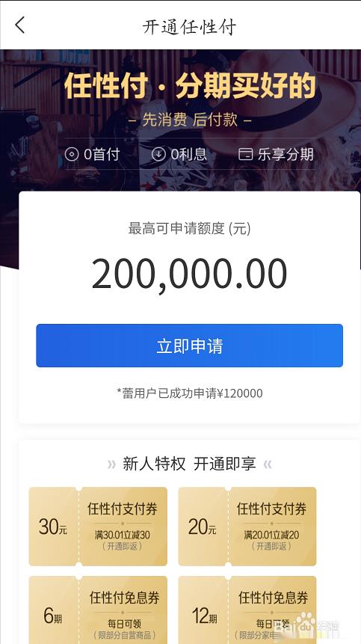Viewport: 361px width, 644px height.
Task: Click the 立即申请 blue button
Action: pos(190,346)
